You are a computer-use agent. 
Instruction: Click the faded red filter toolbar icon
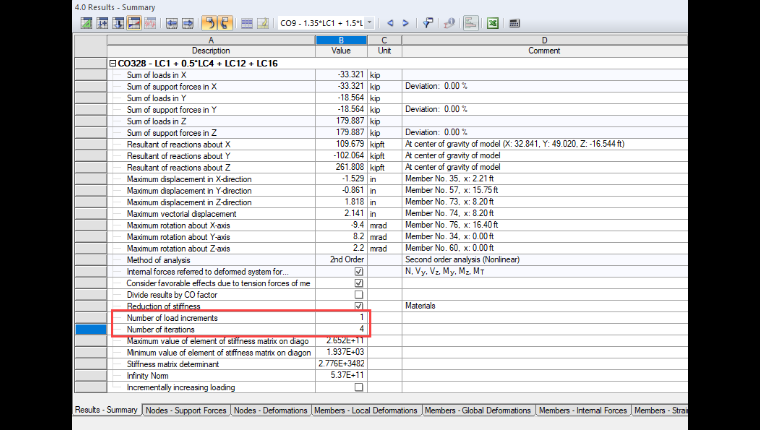tap(150, 23)
